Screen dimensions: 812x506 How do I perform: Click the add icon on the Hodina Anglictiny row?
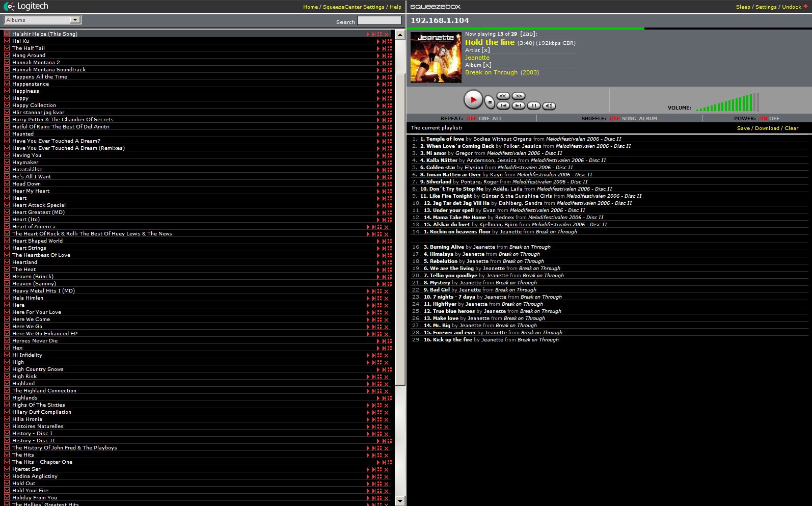373,476
